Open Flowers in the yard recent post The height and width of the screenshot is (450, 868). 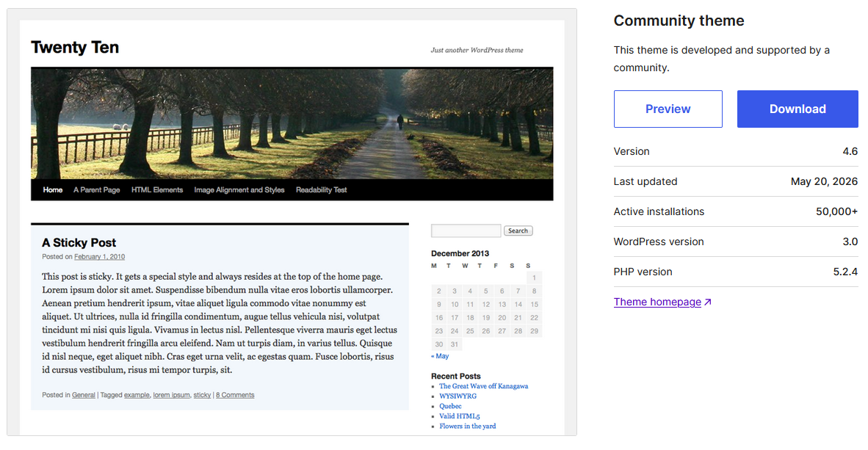(x=468, y=427)
